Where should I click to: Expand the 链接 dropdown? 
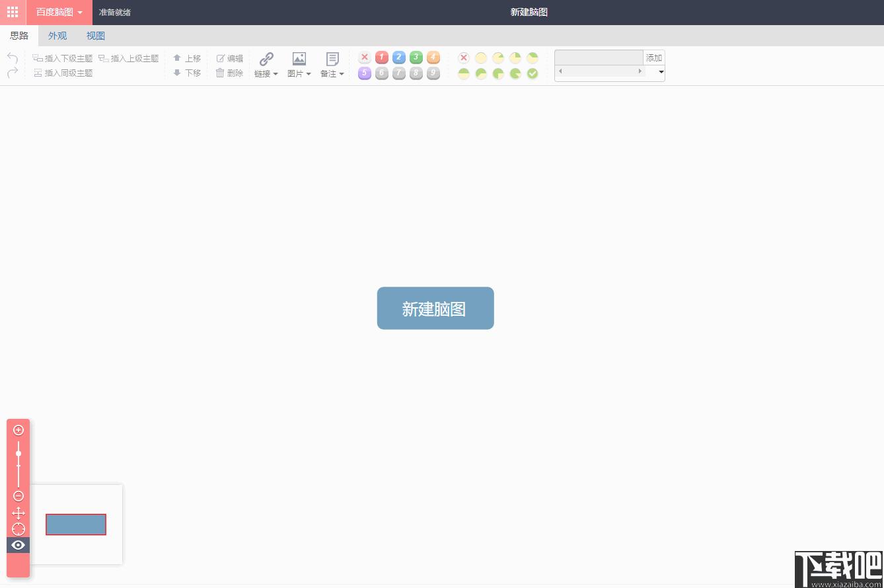coord(266,74)
